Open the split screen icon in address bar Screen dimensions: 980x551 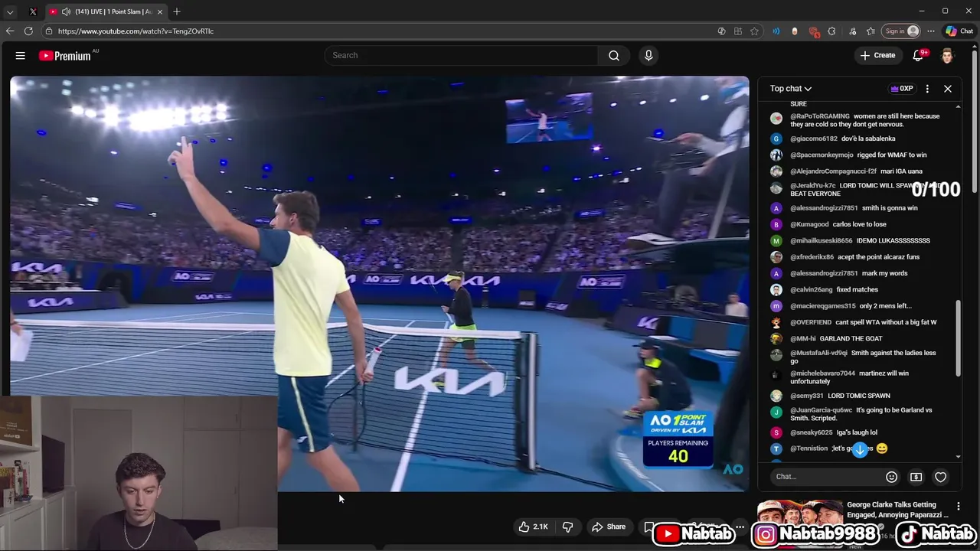coord(737,31)
